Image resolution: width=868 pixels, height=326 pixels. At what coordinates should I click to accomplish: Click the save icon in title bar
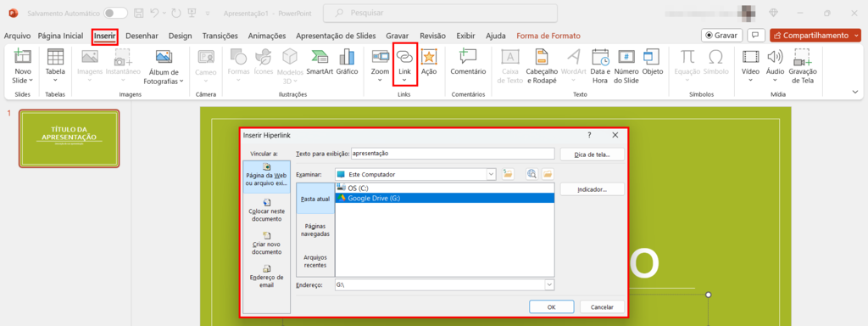[140, 13]
